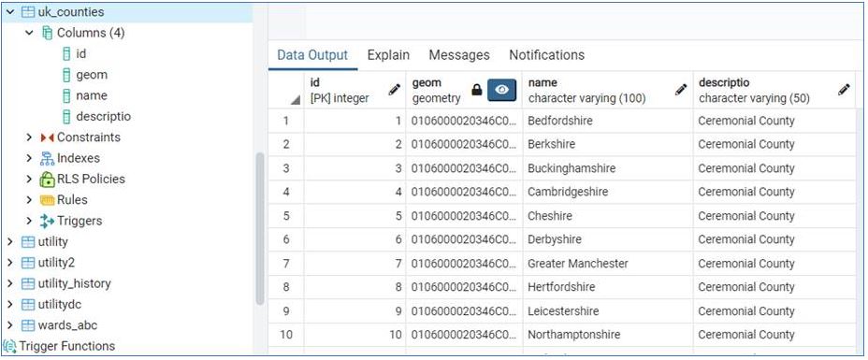The height and width of the screenshot is (360, 868).
Task: Click the Triggers icon
Action: pyautogui.click(x=47, y=222)
